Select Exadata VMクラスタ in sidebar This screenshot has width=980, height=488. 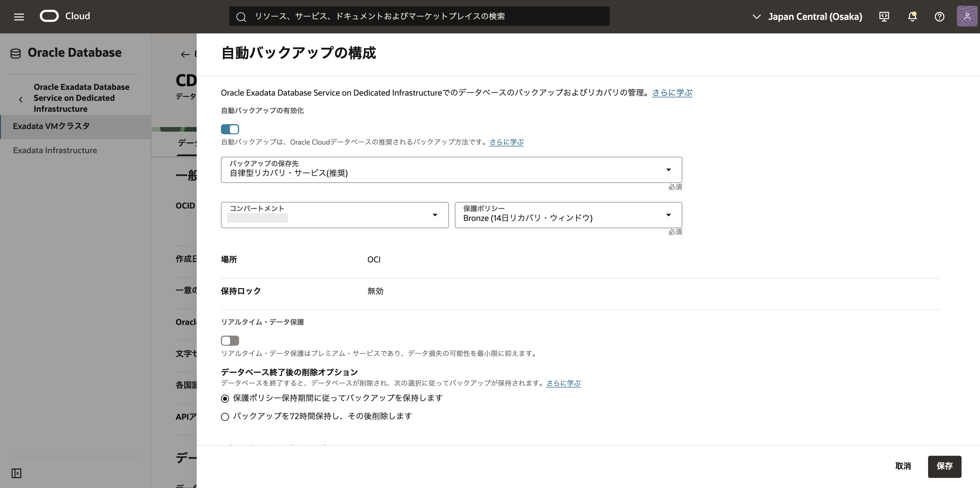coord(51,126)
